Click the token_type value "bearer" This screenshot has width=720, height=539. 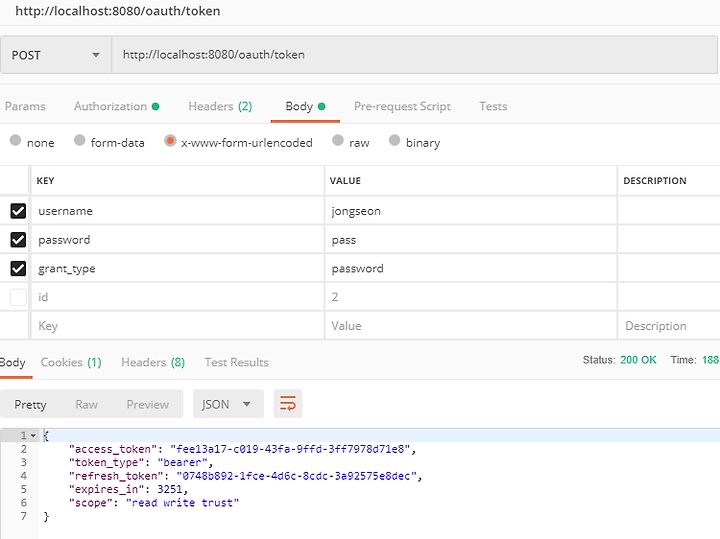click(x=182, y=462)
